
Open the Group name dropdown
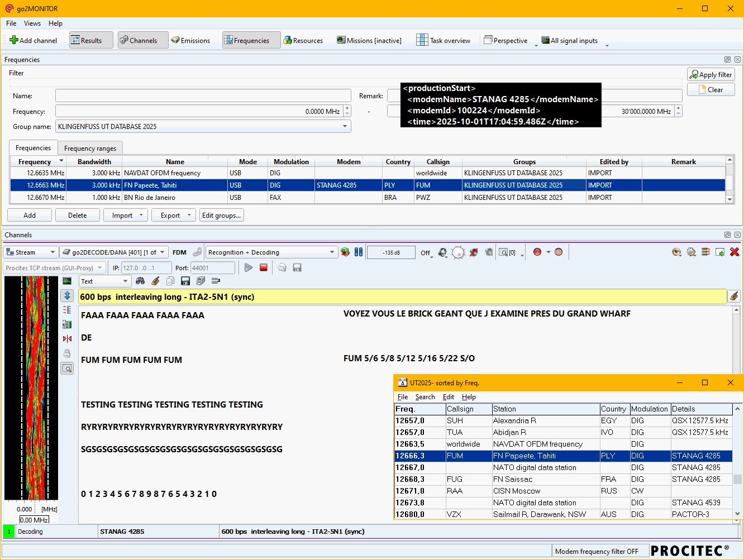coord(345,127)
